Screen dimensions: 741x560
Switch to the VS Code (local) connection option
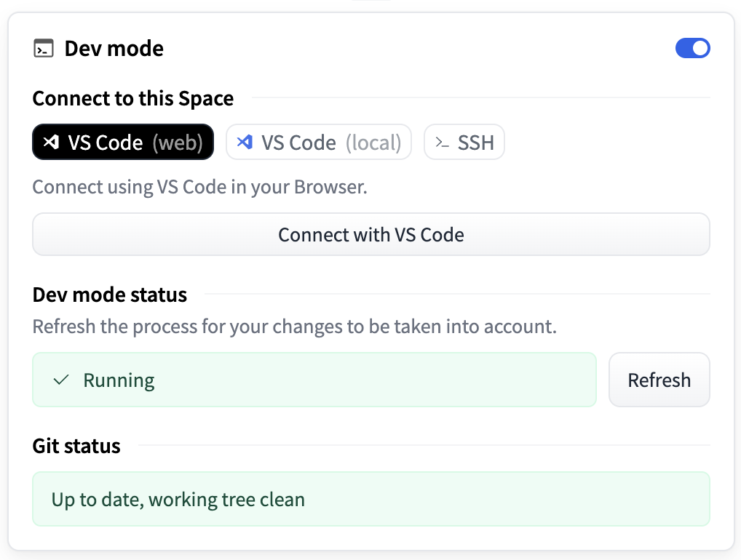pos(318,142)
